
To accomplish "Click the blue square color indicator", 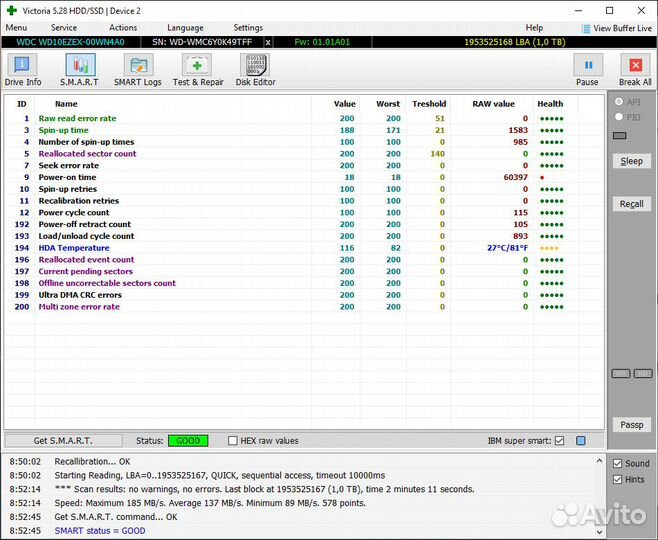I will click(581, 441).
